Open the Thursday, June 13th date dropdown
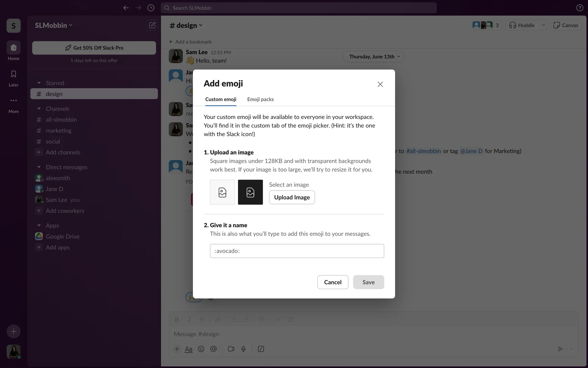Screen dimensions: 588x368 coord(374,57)
